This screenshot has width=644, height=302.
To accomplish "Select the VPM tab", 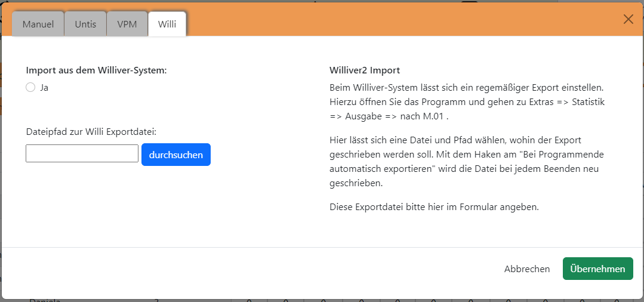I will point(127,24).
